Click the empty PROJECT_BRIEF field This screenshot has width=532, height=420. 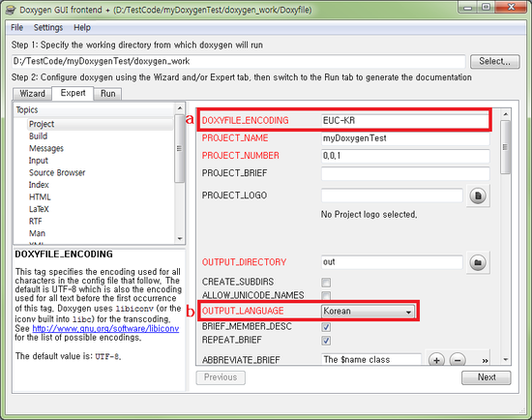[x=405, y=173]
